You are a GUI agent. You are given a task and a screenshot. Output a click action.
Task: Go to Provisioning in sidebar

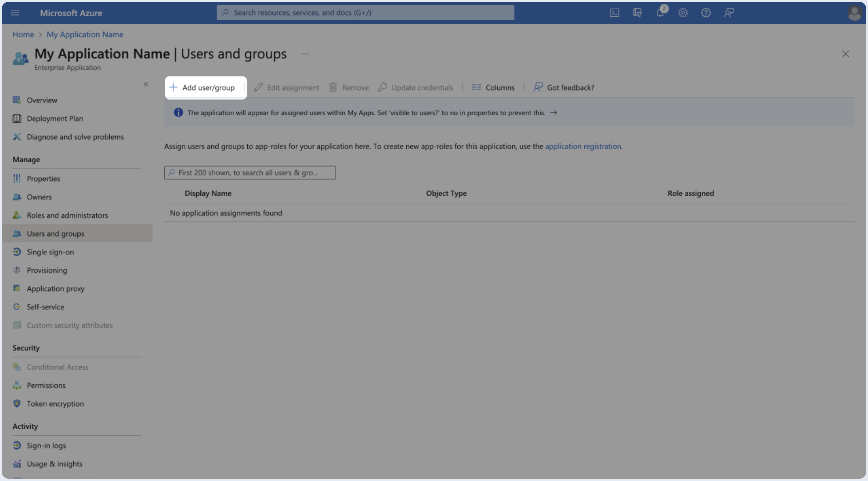[x=47, y=270]
